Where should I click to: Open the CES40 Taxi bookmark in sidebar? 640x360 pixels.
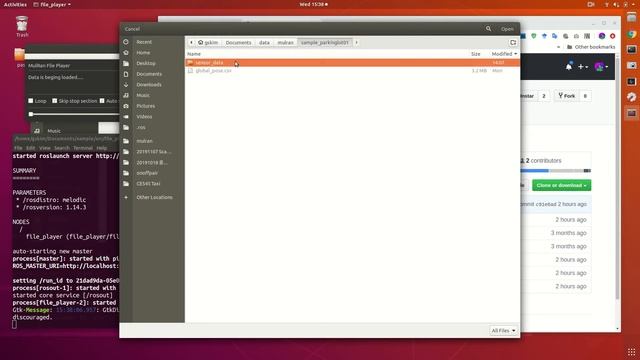click(x=148, y=184)
